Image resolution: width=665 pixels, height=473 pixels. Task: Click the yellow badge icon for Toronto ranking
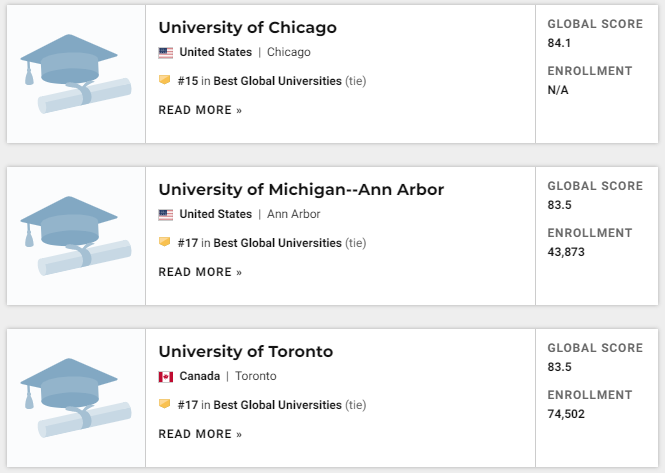pos(165,404)
